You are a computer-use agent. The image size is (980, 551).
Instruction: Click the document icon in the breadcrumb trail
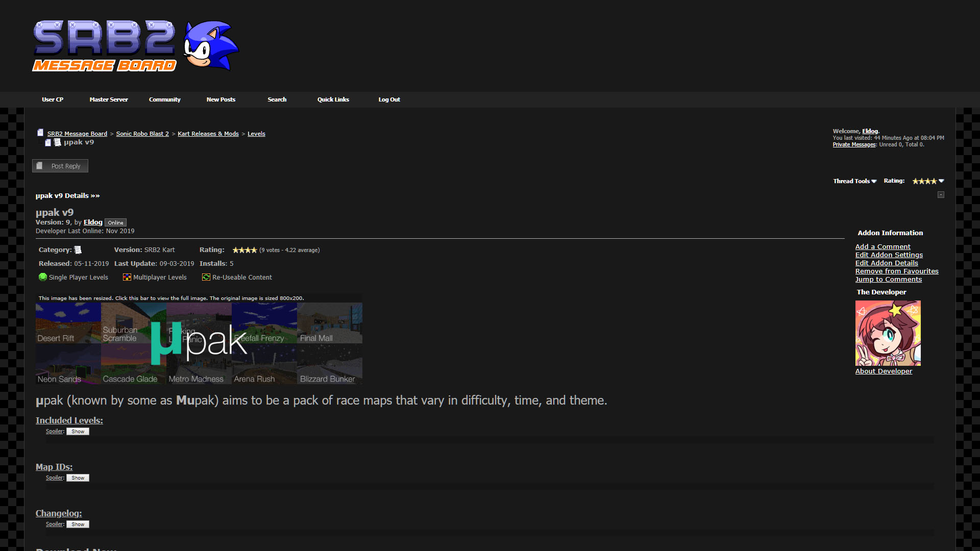40,132
